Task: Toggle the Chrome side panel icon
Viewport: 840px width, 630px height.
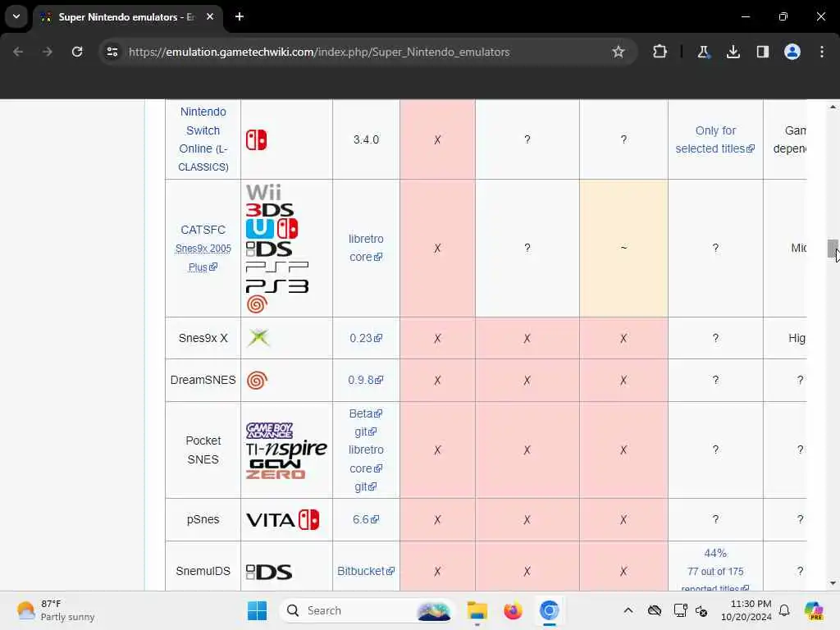Action: coord(762,52)
